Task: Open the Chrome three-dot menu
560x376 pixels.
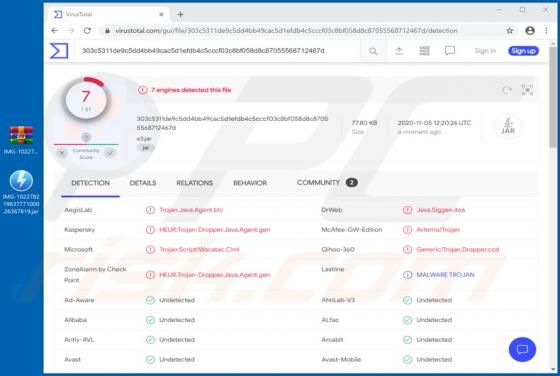Action: 546,31
